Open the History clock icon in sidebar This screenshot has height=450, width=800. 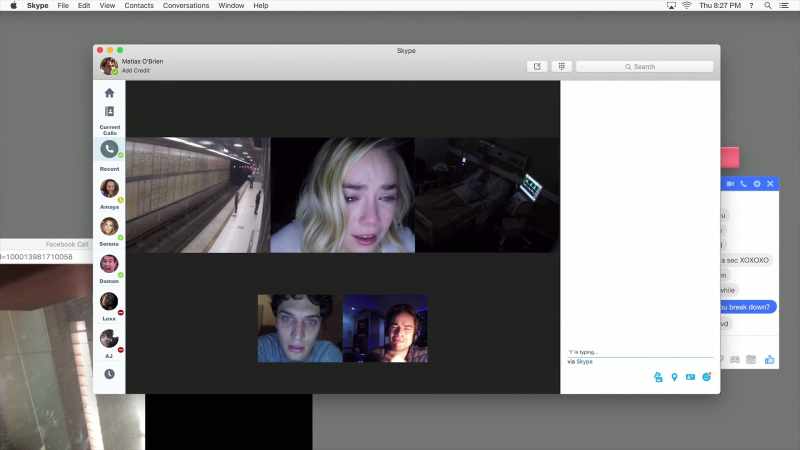point(109,374)
